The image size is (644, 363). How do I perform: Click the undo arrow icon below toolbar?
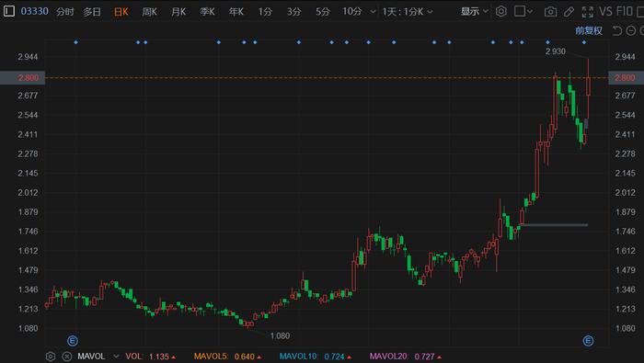point(617,30)
